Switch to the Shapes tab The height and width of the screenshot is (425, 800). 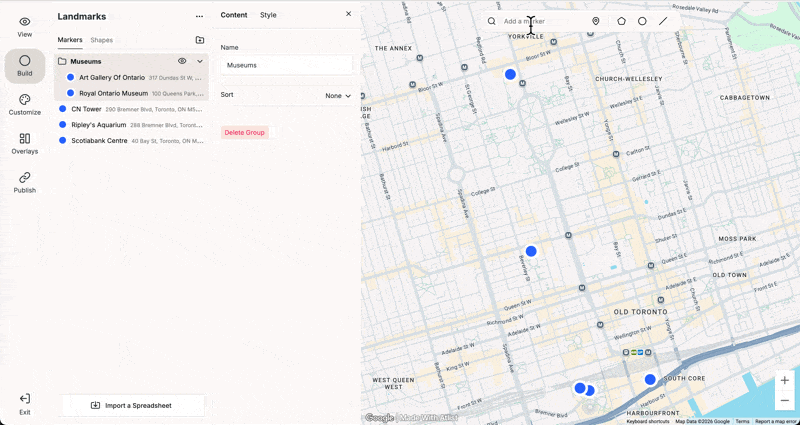102,40
